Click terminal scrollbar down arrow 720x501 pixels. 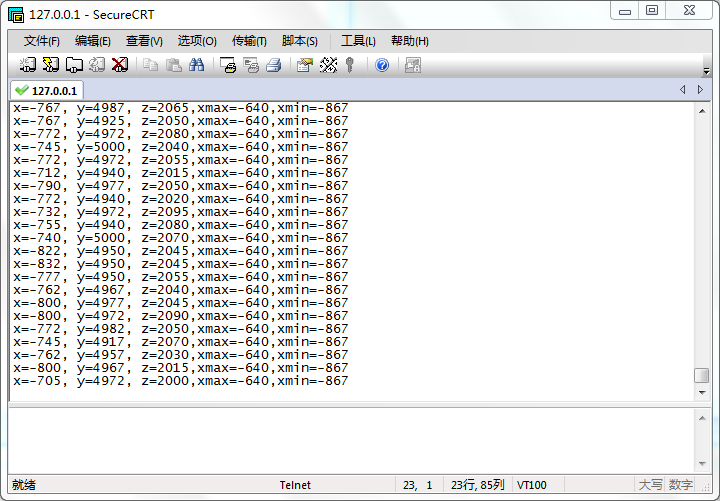click(x=702, y=393)
